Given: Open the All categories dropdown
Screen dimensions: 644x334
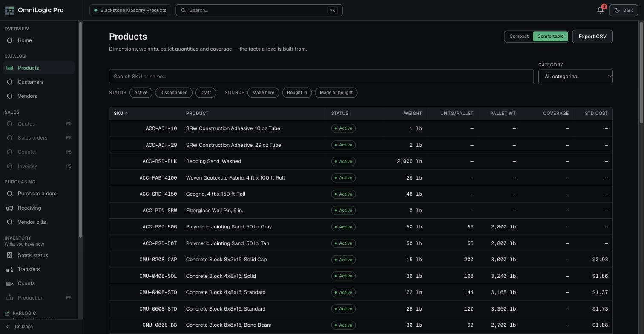Looking at the screenshot, I should (575, 77).
